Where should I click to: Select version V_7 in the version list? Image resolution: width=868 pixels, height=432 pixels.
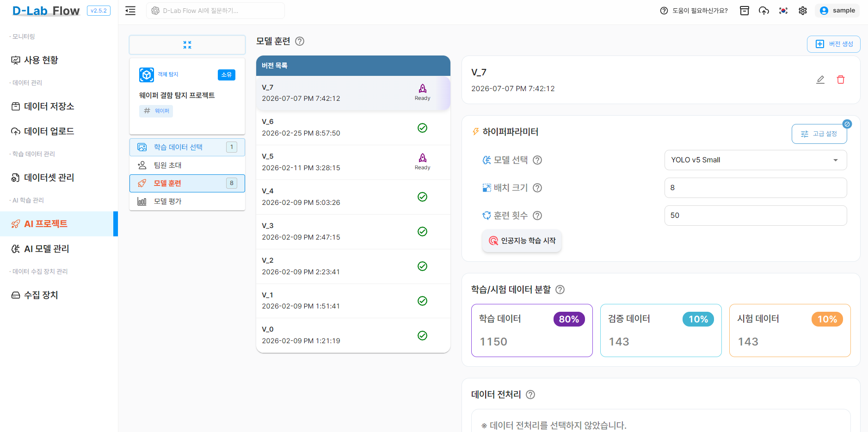tap(353, 93)
